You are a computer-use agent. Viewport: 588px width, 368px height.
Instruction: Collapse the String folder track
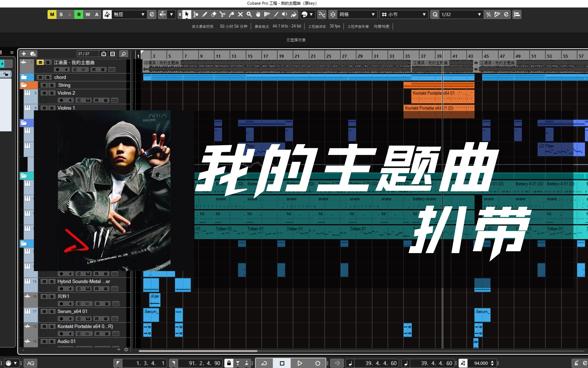24,85
